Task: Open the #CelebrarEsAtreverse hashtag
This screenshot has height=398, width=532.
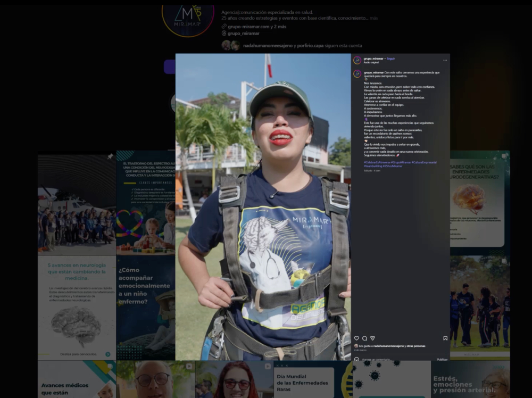Action: (377, 162)
